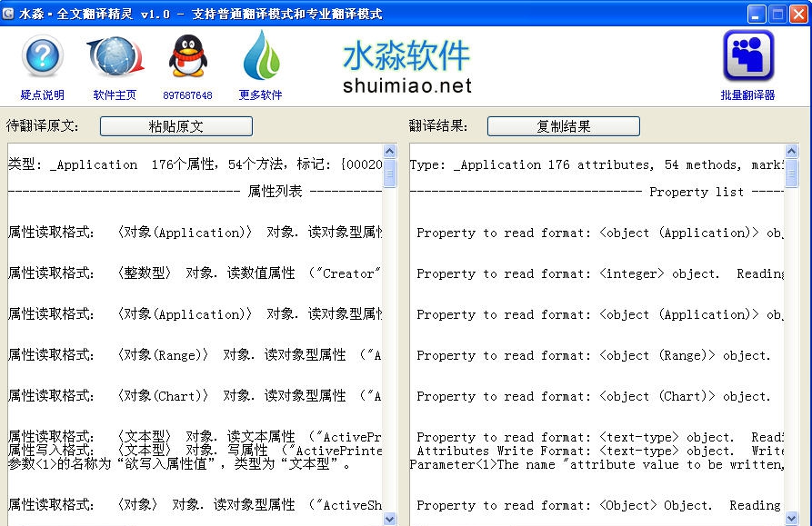Click the 疑点说明 text link
Viewport: 812px width, 526px height.
[x=43, y=95]
